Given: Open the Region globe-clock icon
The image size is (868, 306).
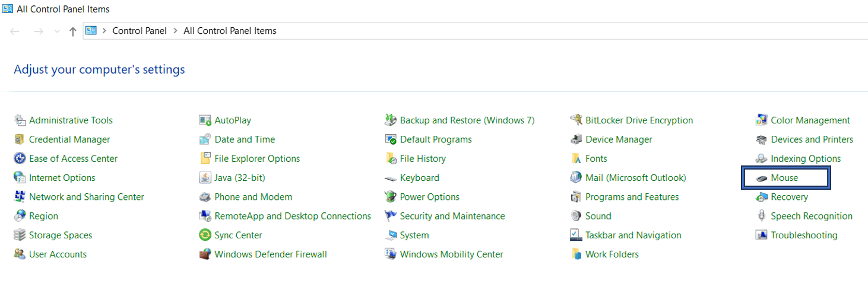Looking at the screenshot, I should coord(20,216).
